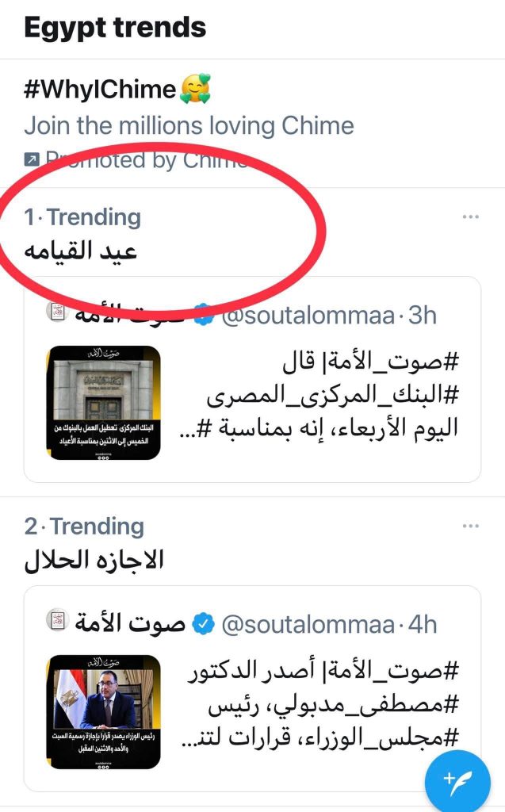
Task: Open the number 2 trending topic الاجازه الحلال
Action: pyautogui.click(x=94, y=560)
